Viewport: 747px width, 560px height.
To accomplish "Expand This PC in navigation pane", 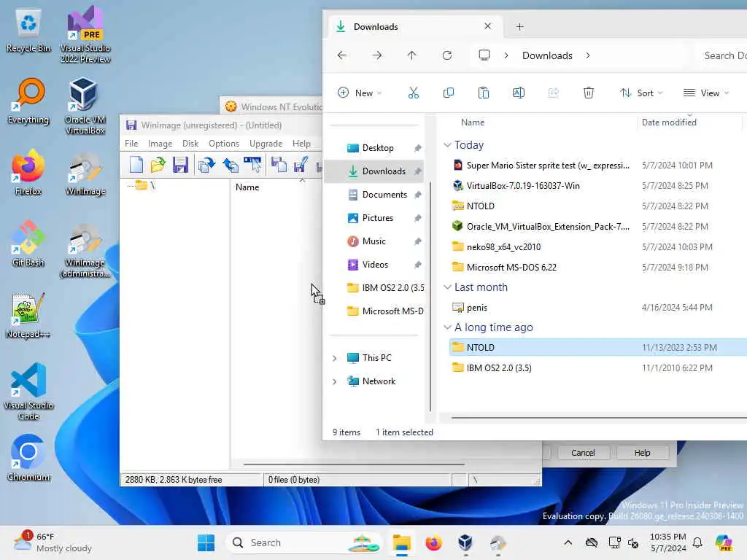I will coord(334,358).
